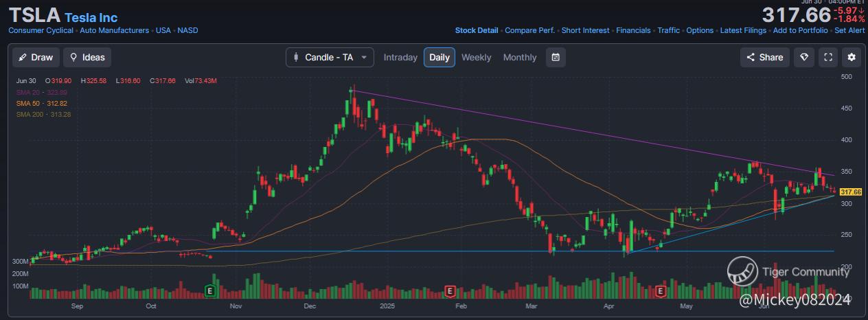Enter fullscreen chart mode
Screen dimensions: 868x320
point(828,58)
